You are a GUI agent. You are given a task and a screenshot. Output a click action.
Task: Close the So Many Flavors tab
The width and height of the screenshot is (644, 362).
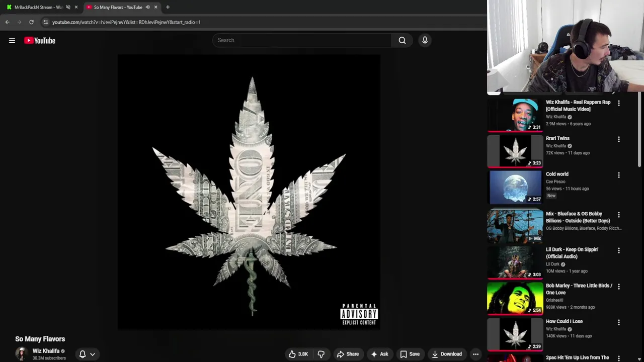(155, 7)
